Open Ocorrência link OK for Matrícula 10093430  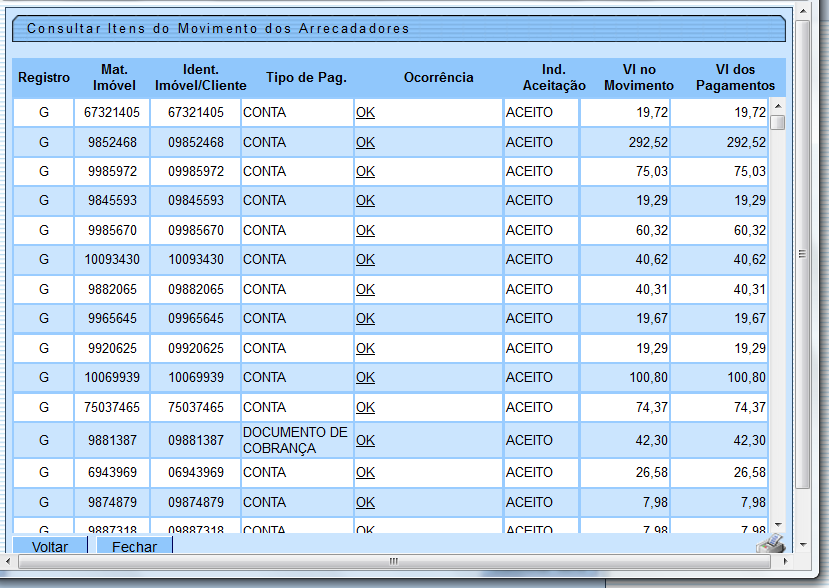(x=365, y=258)
